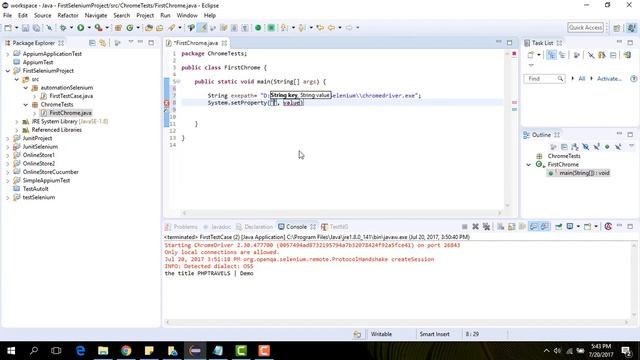Collapse the FirstSeleniumProject tree node
Screen dimensions: 640x360
pyautogui.click(x=8, y=71)
